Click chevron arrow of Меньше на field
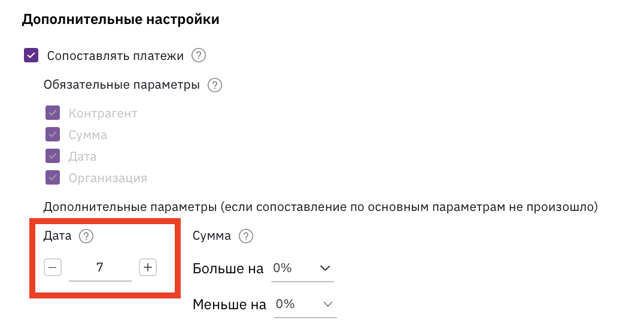Viewport: 644px width, 332px height. click(328, 304)
